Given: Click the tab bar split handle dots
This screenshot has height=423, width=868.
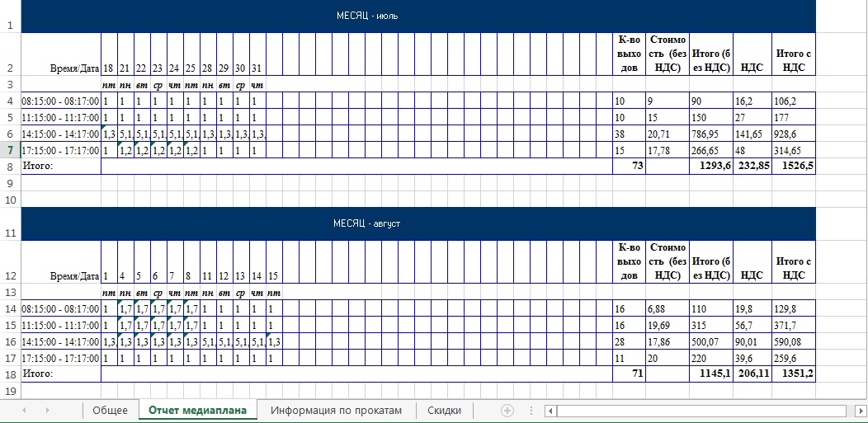Looking at the screenshot, I should (531, 411).
